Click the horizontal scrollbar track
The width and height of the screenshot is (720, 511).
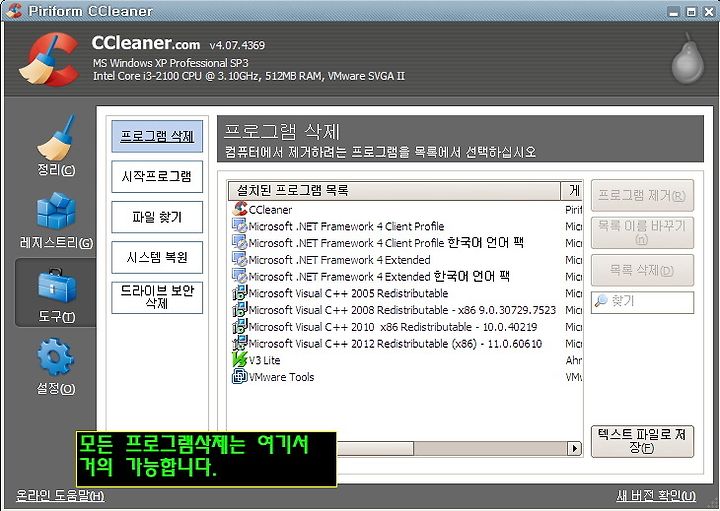point(490,448)
